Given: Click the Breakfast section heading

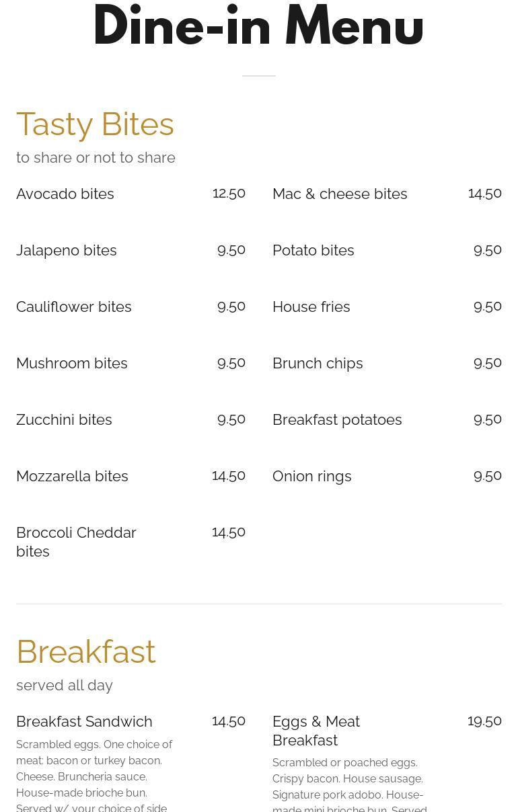Looking at the screenshot, I should pyautogui.click(x=86, y=652).
